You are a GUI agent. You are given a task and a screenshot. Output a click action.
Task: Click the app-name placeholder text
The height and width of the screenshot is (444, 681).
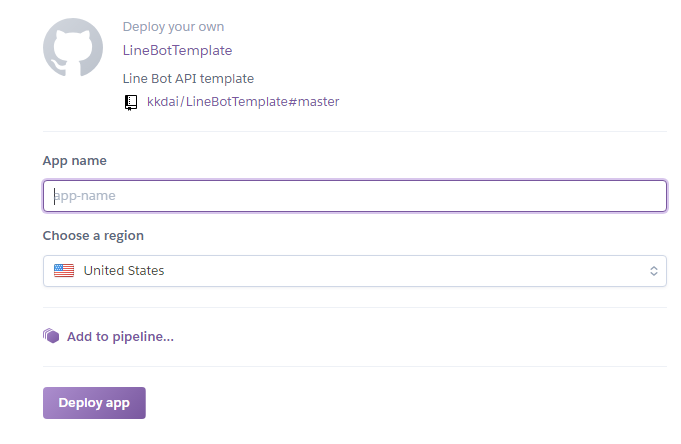[x=85, y=196]
